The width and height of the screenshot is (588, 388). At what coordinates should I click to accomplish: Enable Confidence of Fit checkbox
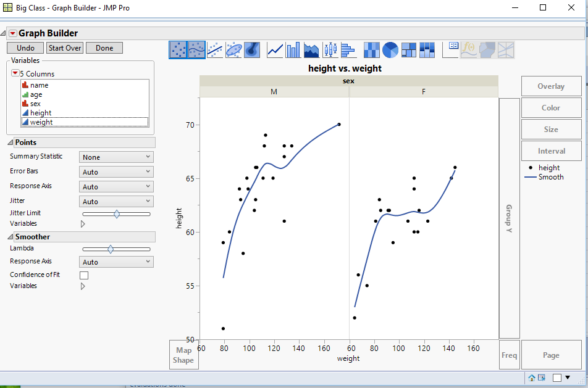point(84,275)
